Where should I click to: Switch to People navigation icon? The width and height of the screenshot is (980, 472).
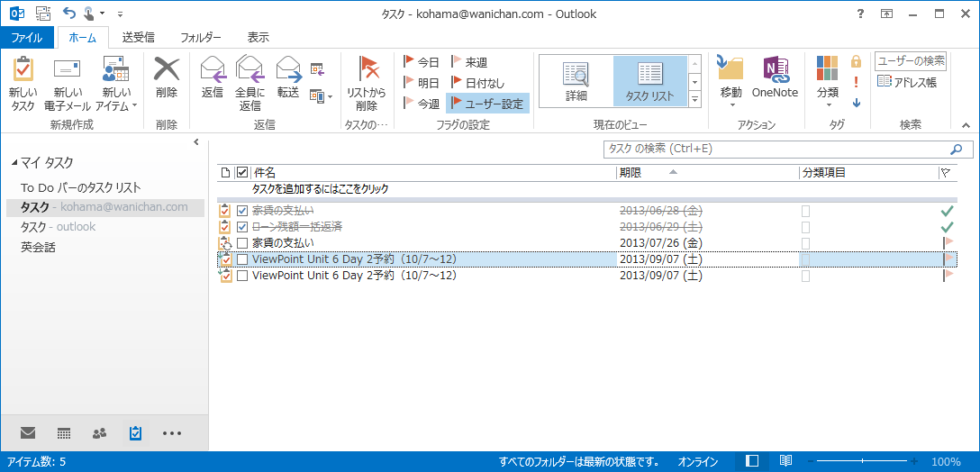(99, 432)
